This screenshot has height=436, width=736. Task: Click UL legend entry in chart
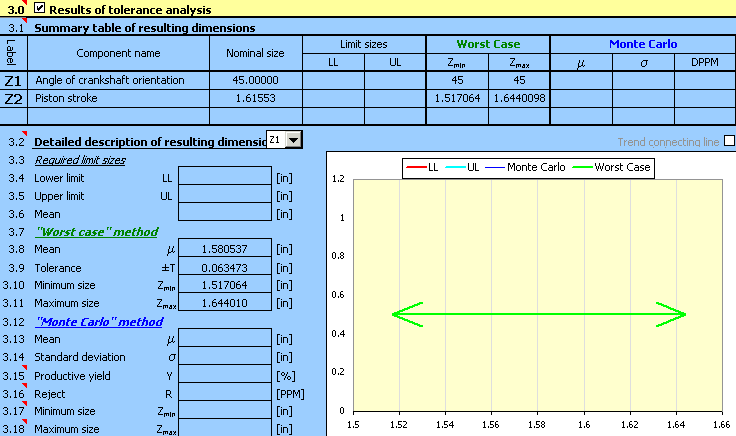[462, 167]
